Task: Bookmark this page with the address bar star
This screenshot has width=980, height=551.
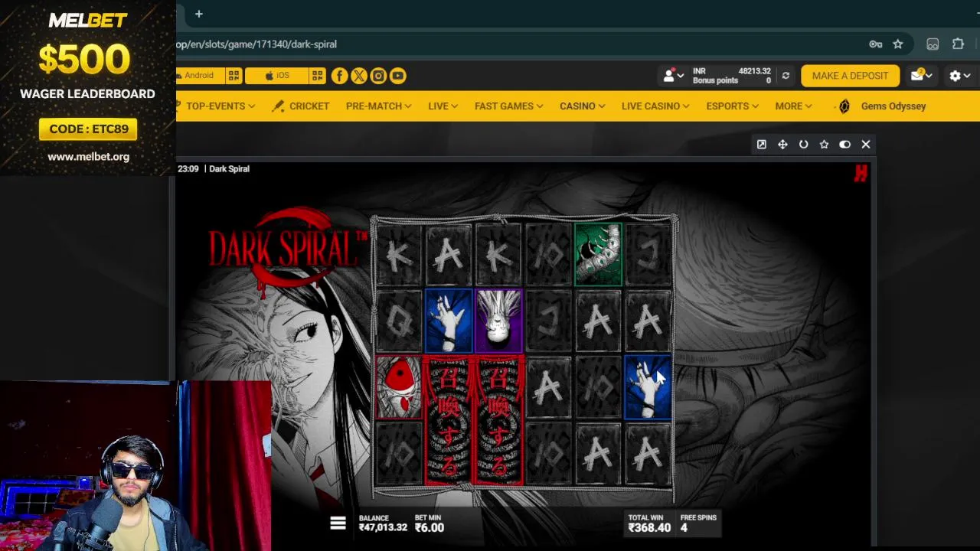Action: coord(898,44)
